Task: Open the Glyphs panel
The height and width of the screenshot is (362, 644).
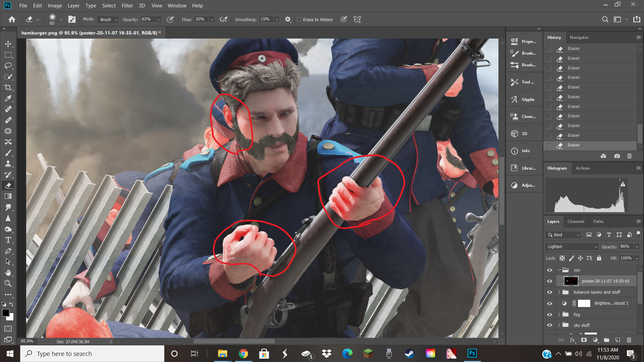Action: point(524,100)
